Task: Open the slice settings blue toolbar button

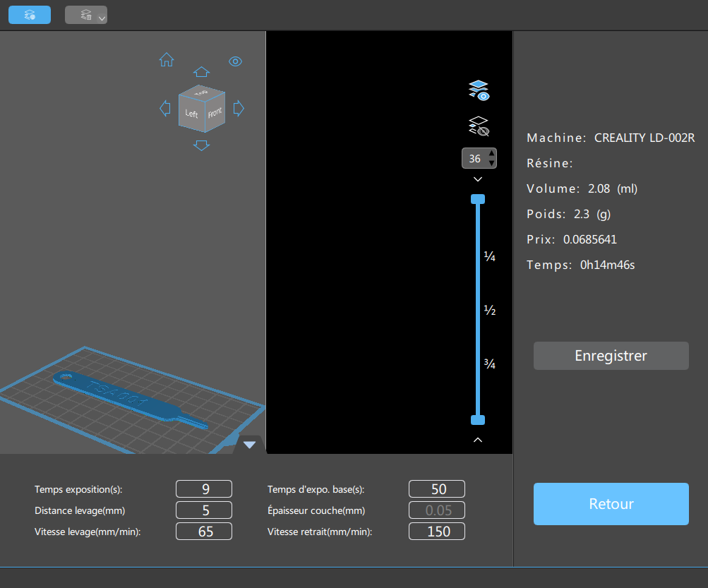Action: [x=30, y=15]
